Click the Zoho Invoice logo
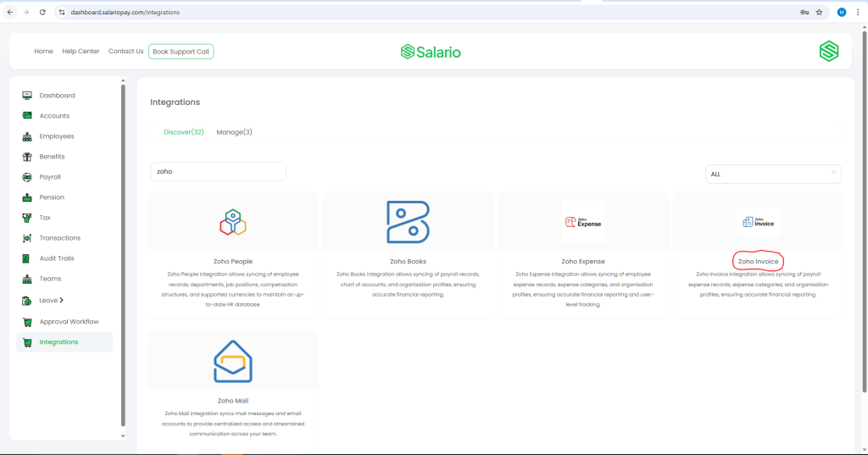 (758, 222)
